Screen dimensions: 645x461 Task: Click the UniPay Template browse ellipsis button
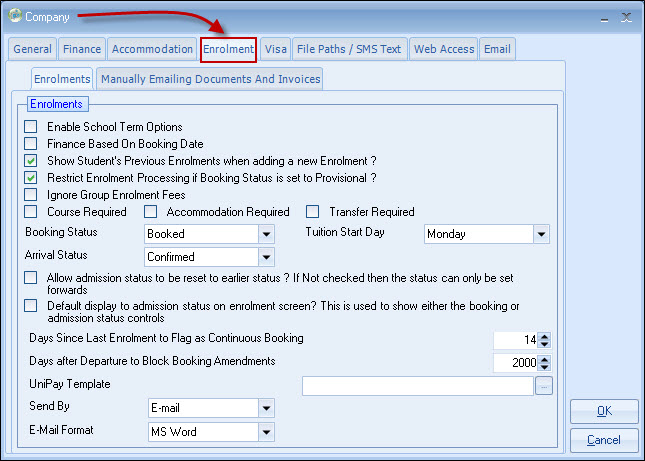pos(543,387)
